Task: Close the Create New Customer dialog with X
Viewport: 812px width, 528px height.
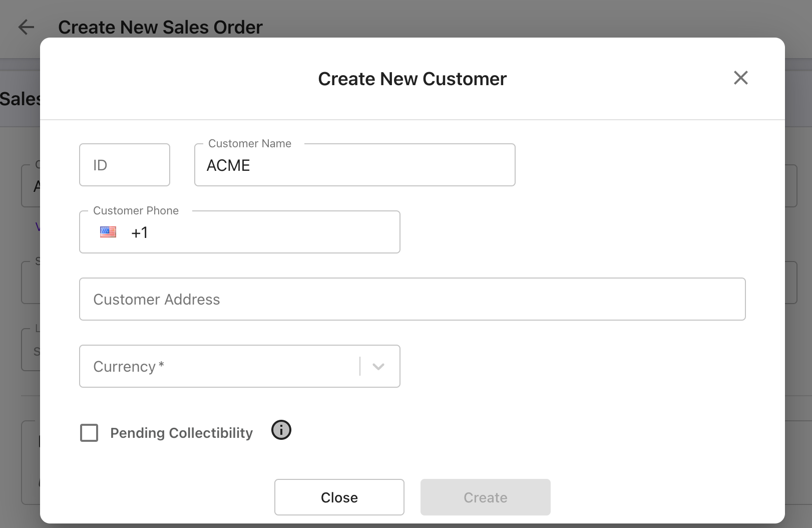Action: coord(740,78)
